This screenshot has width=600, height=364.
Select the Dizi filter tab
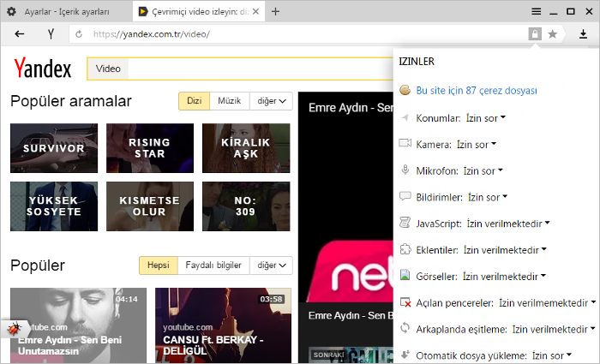coord(194,101)
